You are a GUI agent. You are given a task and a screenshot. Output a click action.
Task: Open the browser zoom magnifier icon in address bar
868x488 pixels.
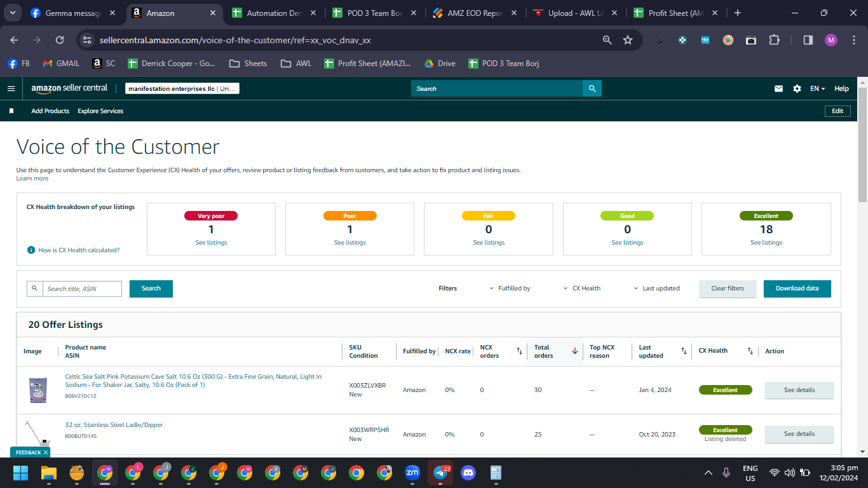click(x=607, y=40)
